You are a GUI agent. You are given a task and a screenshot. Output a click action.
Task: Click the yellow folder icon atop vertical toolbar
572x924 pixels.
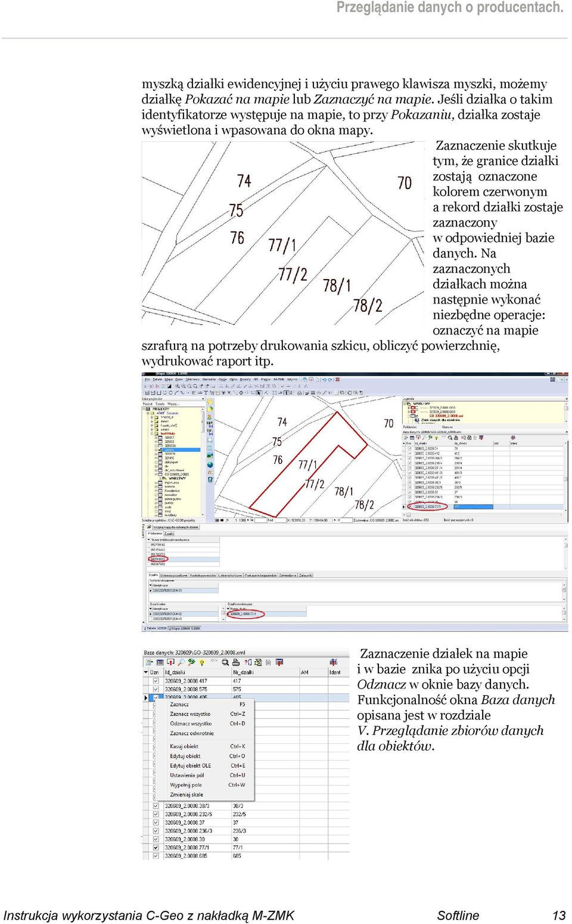(x=210, y=402)
